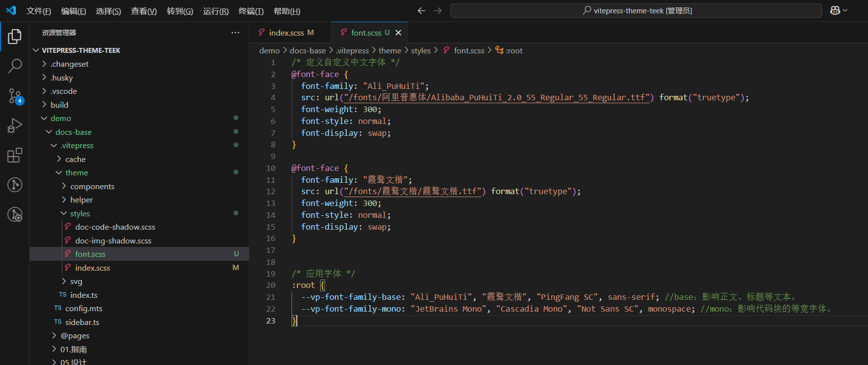Click the demo breadcrumb segment
The height and width of the screenshot is (365, 868).
pos(269,50)
